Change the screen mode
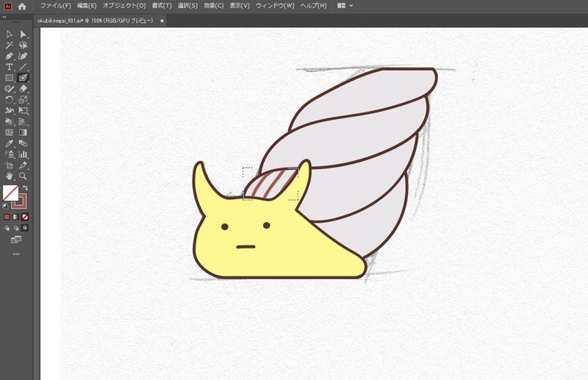This screenshot has height=380, width=588. 16,240
